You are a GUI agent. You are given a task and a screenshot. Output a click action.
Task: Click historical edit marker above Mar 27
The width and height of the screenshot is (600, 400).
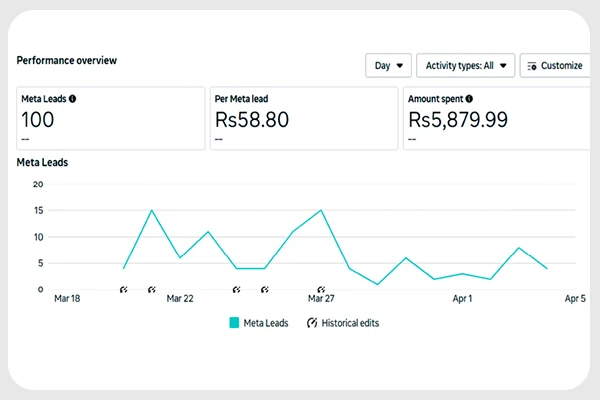pos(321,289)
